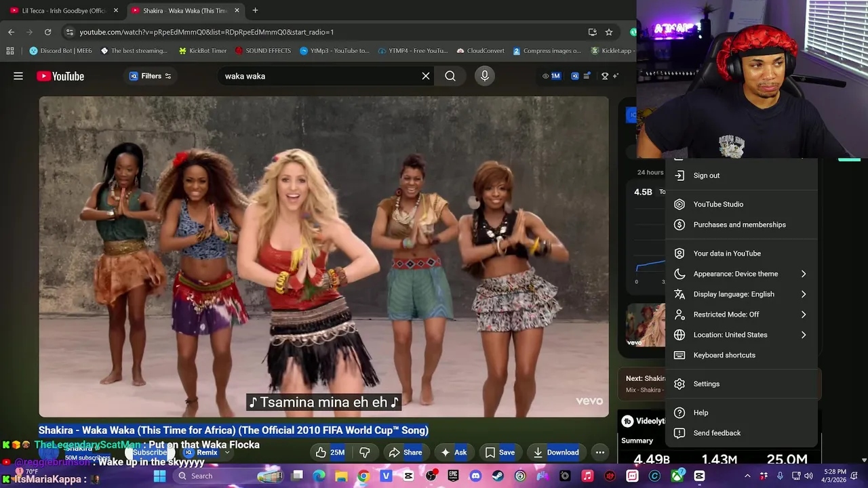This screenshot has height=488, width=868.
Task: Switch to Lil Tecca Irish Goodbye tab
Action: click(x=63, y=10)
